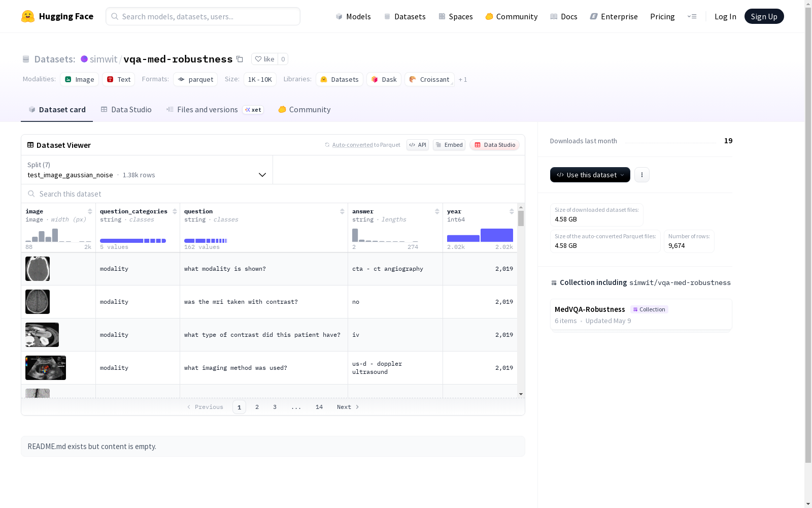Open Datasets in top navigation
Screen dimensions: 812x508
[404, 16]
